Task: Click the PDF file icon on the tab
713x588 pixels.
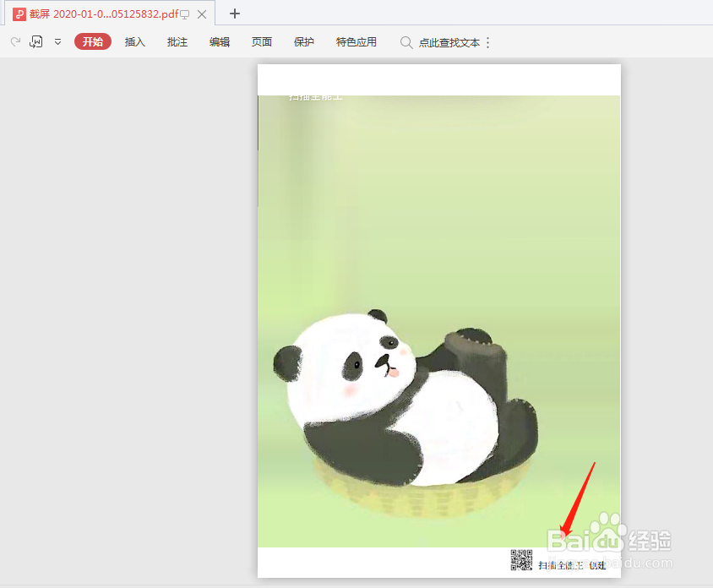Action: tap(19, 14)
